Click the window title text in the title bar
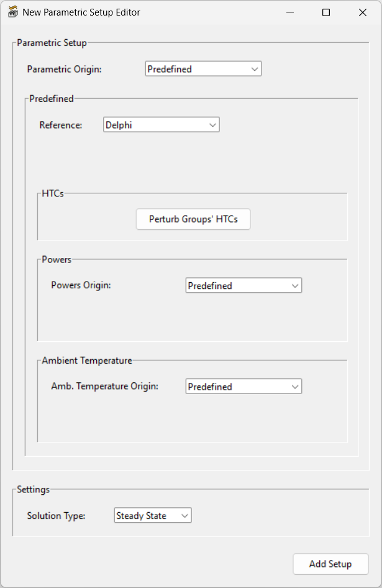This screenshot has width=382, height=588. [x=81, y=12]
